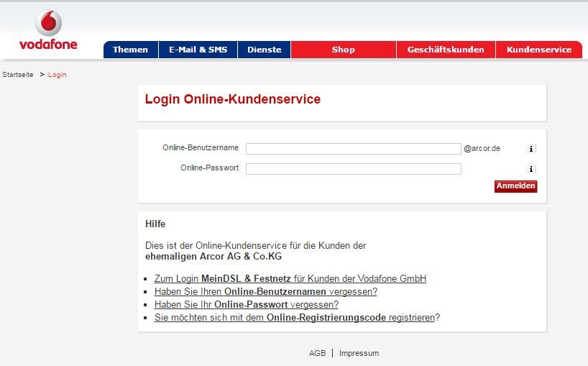Open the Online-Registrierungscode registrieren link
Image resolution: width=588 pixels, height=366 pixels.
point(295,318)
